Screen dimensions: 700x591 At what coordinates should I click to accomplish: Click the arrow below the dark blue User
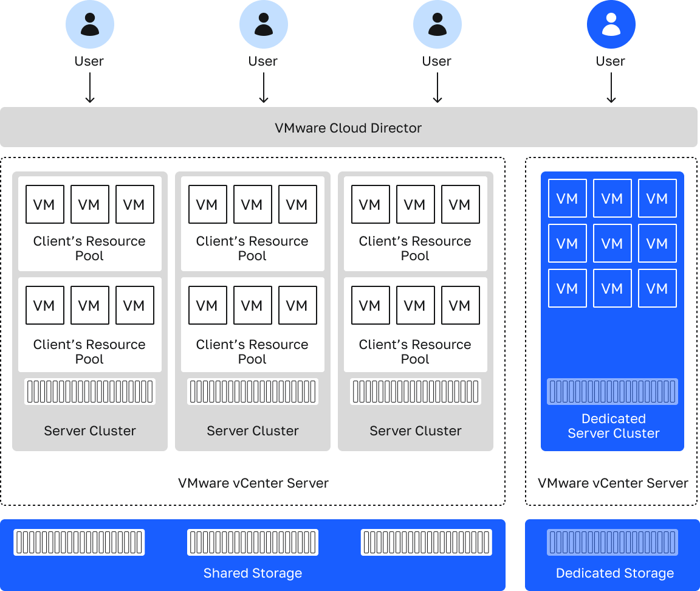pyautogui.click(x=611, y=88)
